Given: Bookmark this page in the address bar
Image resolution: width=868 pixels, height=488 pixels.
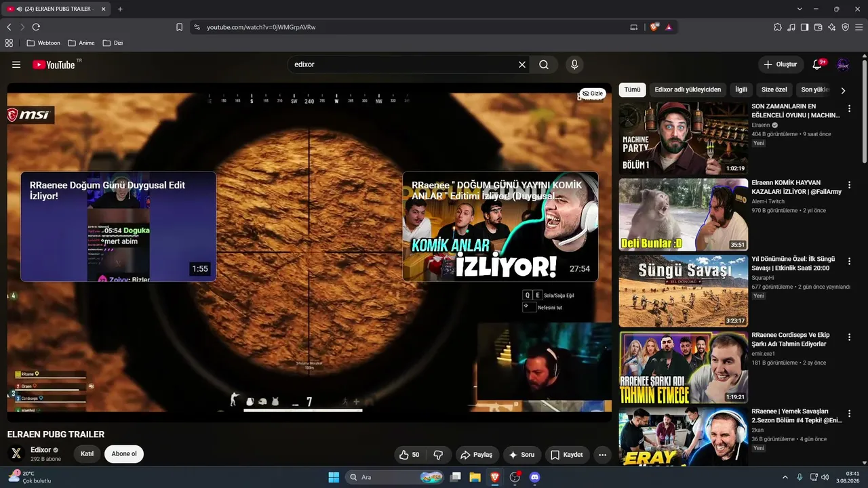Looking at the screenshot, I should pyautogui.click(x=180, y=27).
